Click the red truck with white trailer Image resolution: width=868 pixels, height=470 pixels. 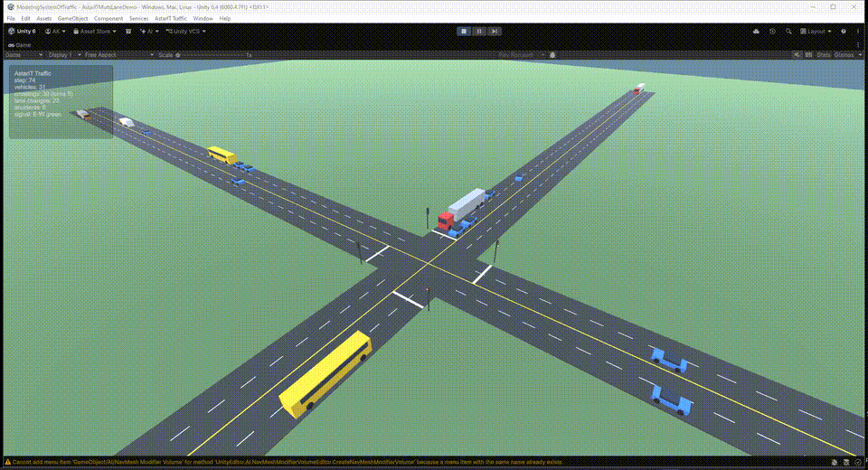click(x=461, y=209)
